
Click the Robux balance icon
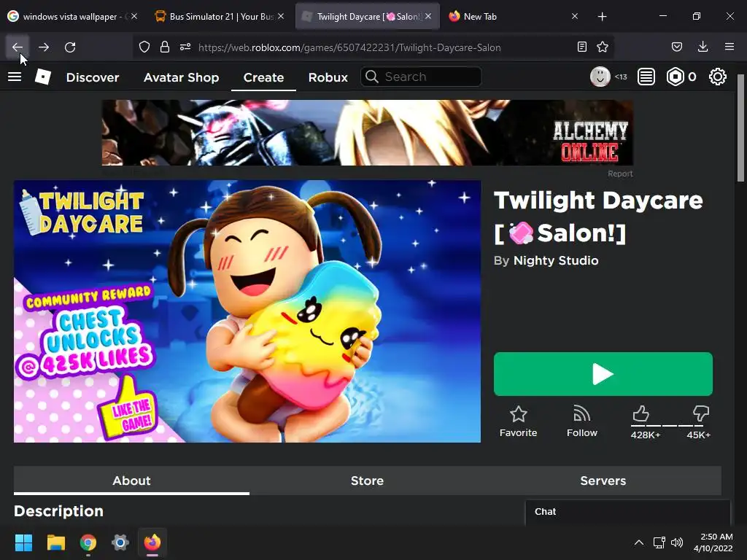pyautogui.click(x=675, y=77)
